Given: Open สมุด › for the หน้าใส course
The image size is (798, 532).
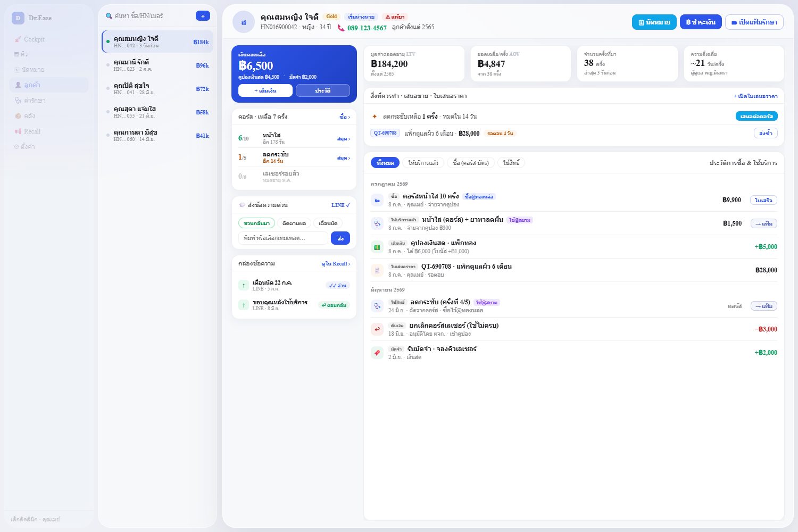Looking at the screenshot, I should coord(343,139).
